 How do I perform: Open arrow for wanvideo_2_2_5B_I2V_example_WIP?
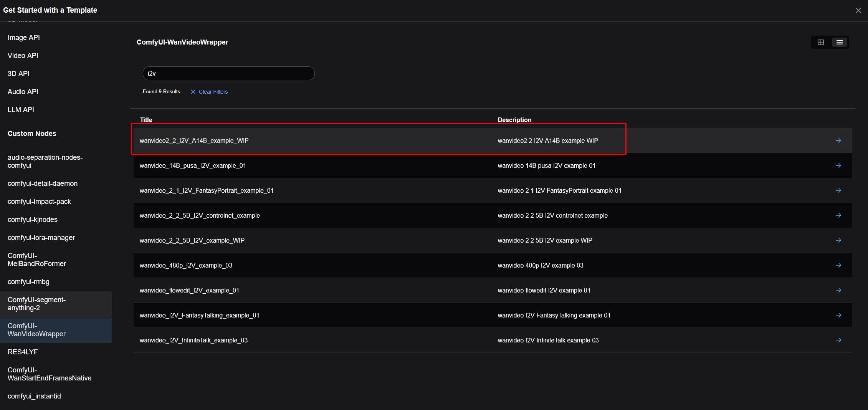(x=838, y=240)
